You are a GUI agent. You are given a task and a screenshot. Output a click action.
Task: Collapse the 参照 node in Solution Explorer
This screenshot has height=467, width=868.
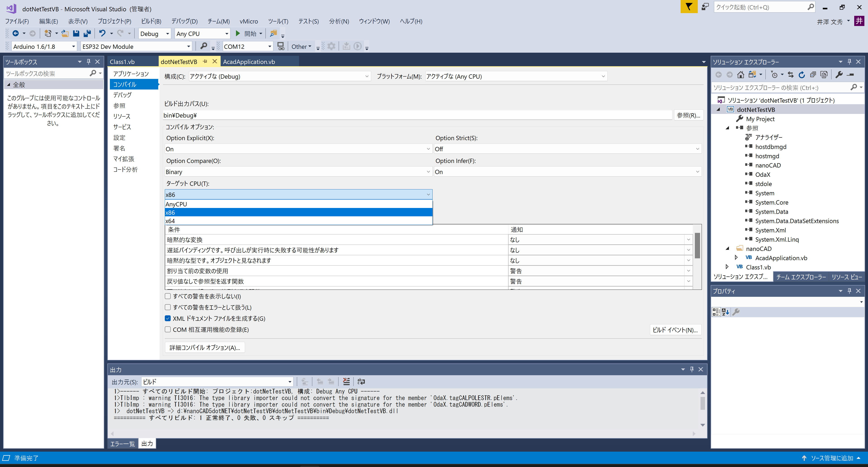point(727,128)
